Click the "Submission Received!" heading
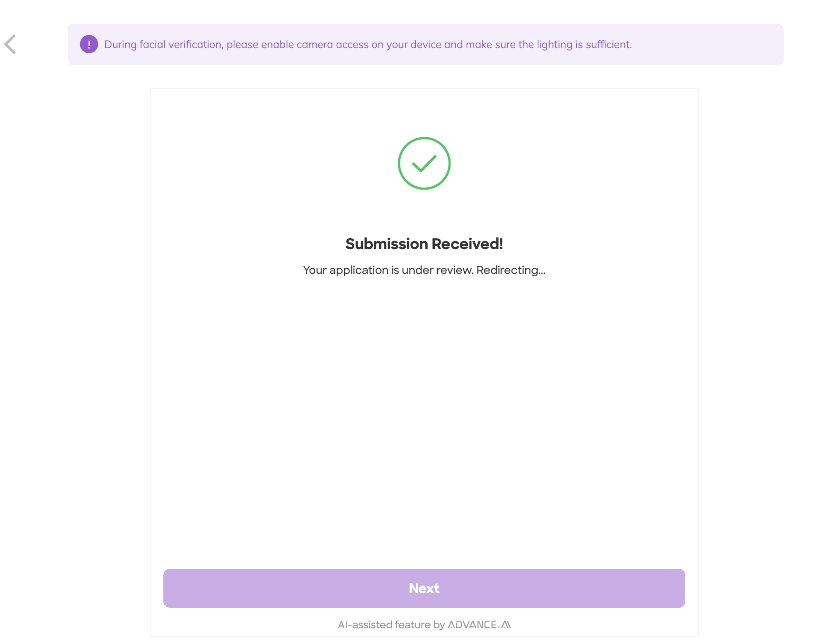Viewport: 821px width, 644px height. [x=424, y=244]
